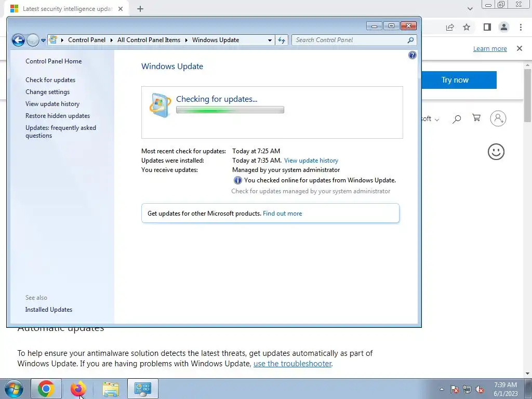The image size is (532, 399).
Task: Select the Latest security intelligence browser tab
Action: [68, 9]
